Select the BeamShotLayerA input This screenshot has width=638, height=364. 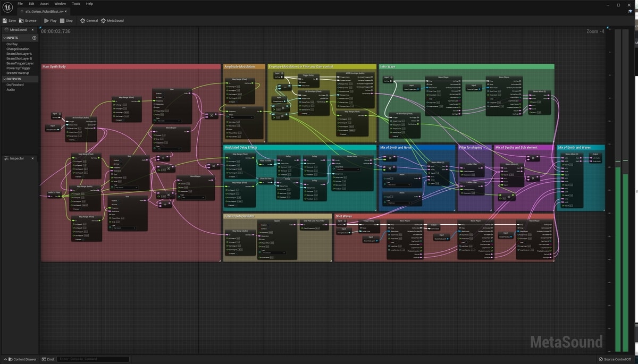coord(19,54)
